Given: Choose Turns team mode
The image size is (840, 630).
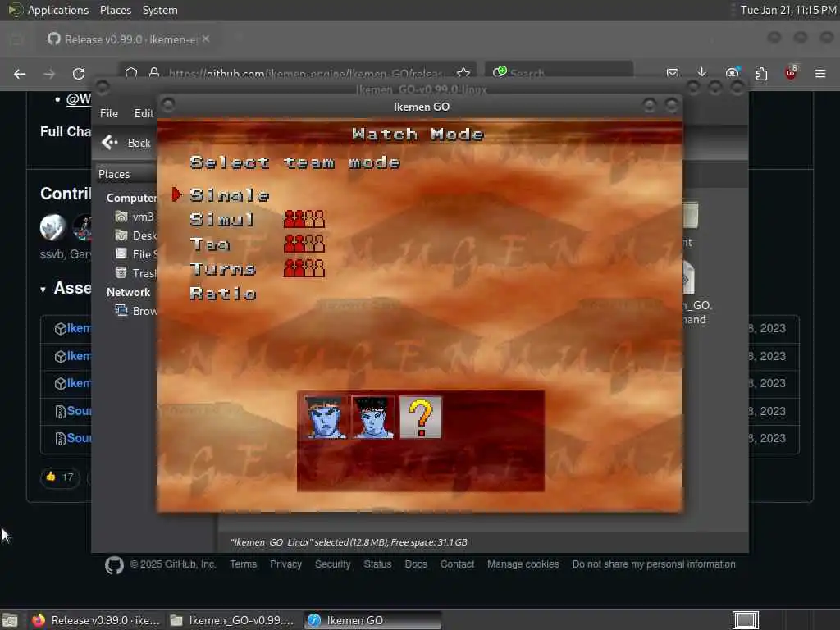Looking at the screenshot, I should point(222,269).
